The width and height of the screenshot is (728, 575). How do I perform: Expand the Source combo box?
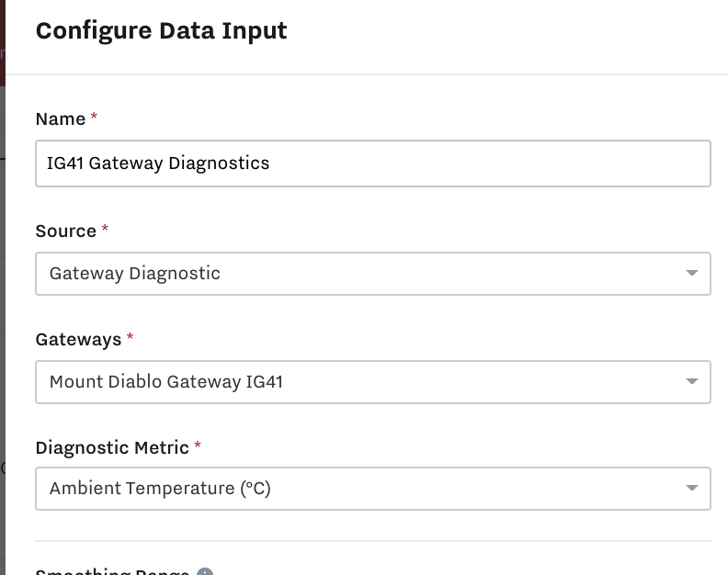pos(373,274)
